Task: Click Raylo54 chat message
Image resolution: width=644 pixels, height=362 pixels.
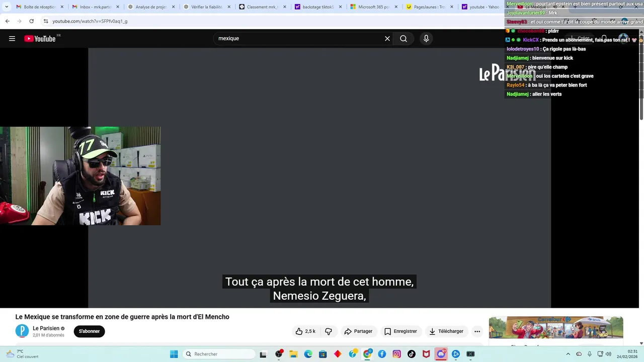Action: click(x=547, y=85)
